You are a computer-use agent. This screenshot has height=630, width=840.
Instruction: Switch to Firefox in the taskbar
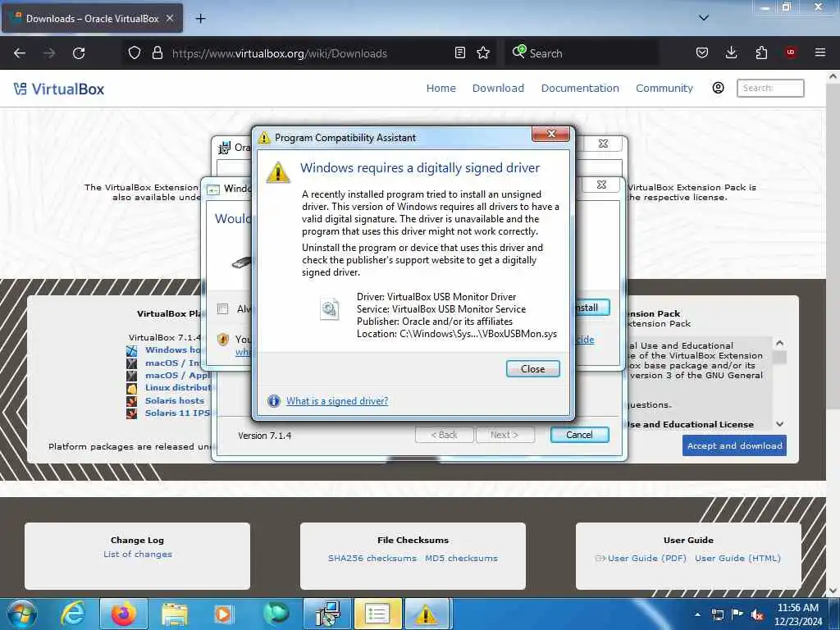123,614
